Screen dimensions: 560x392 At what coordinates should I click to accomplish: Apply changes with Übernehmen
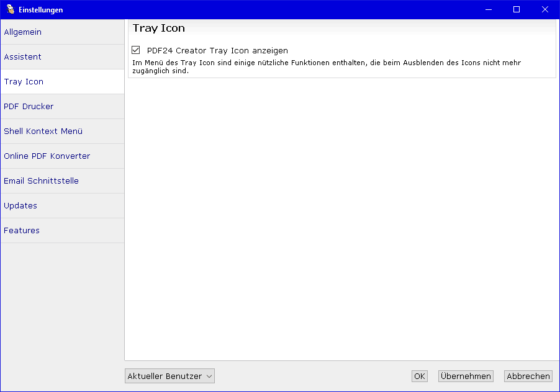466,376
